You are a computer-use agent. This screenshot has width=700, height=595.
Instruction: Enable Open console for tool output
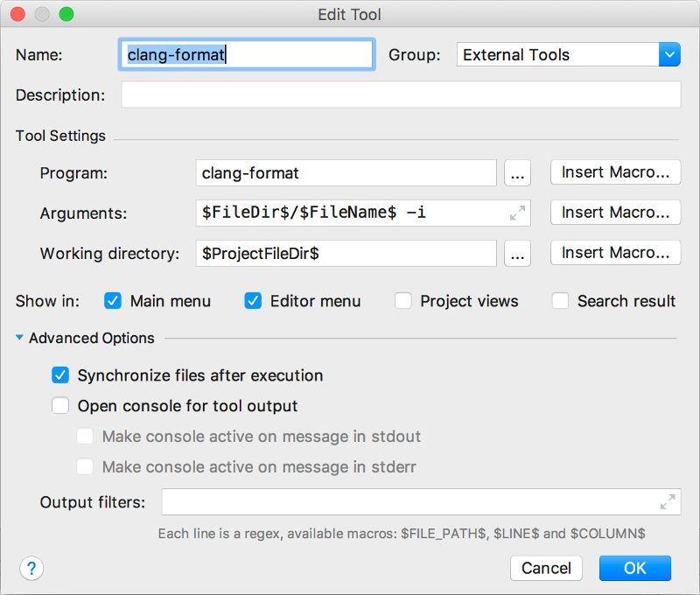click(x=60, y=406)
